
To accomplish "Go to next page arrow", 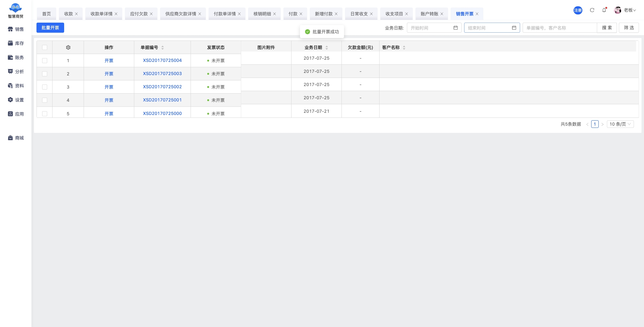I will (602, 124).
